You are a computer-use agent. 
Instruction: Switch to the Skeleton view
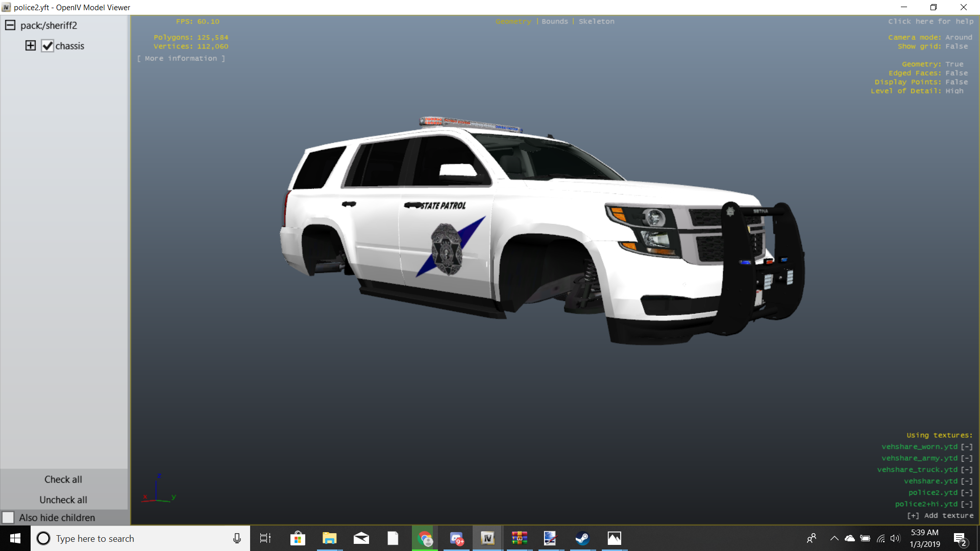[596, 21]
